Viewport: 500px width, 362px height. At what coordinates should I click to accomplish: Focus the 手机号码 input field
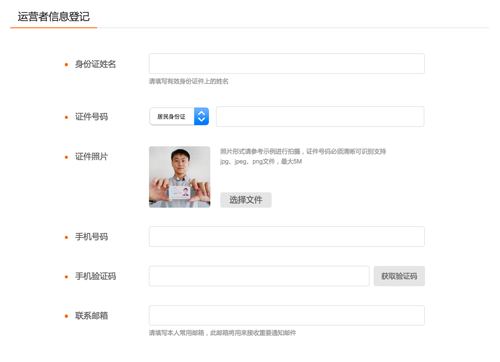click(287, 236)
